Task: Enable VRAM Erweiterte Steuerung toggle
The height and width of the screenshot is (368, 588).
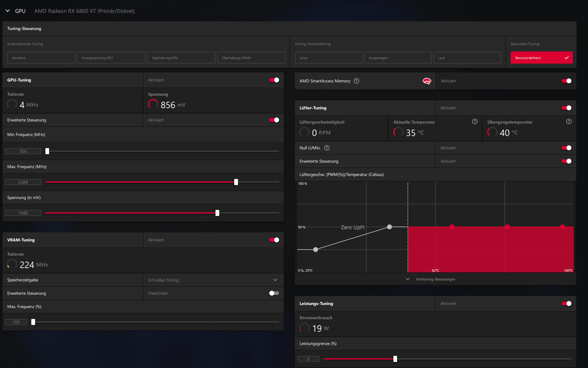Action: click(x=274, y=293)
